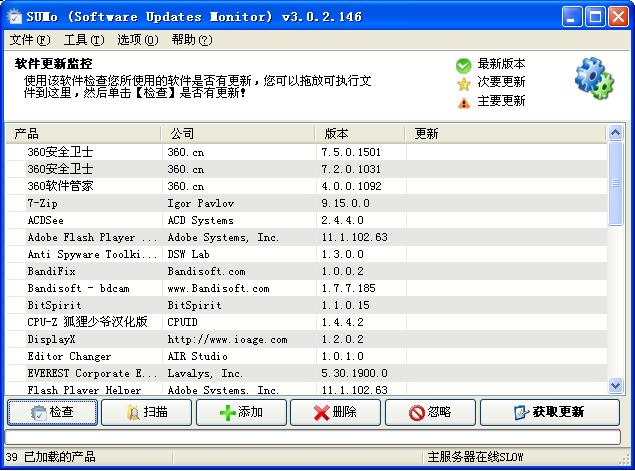Click the scrollbar up arrow

coord(616,133)
